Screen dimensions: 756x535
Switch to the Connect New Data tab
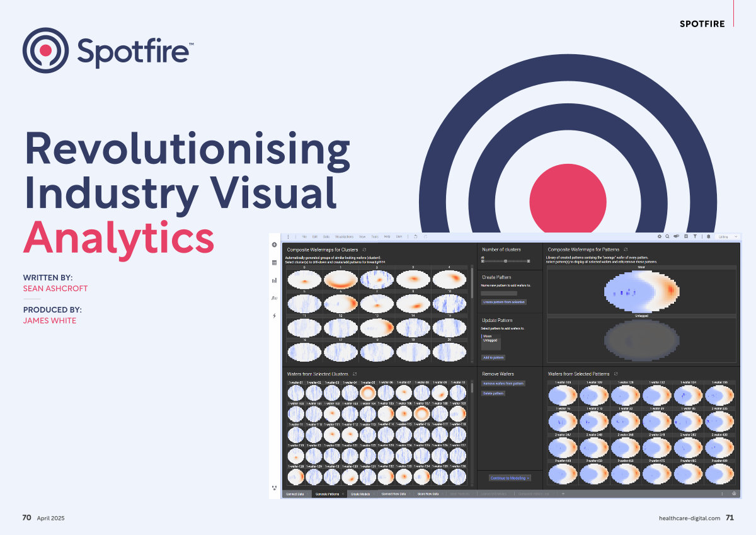[394, 494]
